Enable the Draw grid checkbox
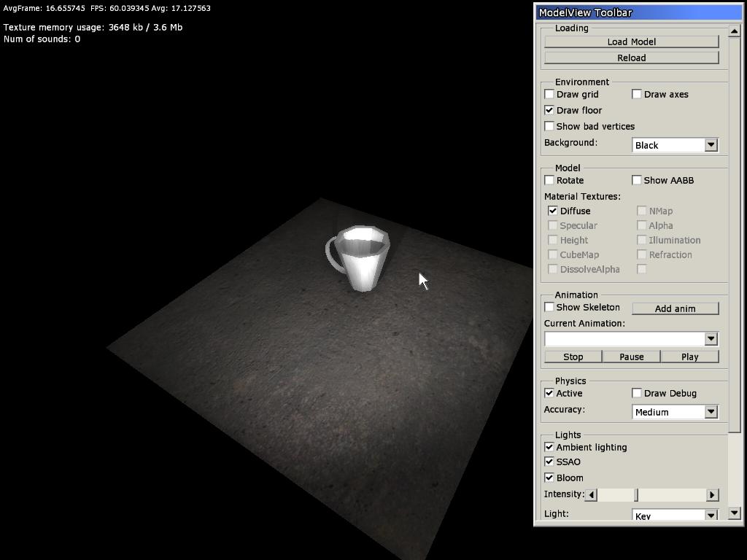 (549, 94)
